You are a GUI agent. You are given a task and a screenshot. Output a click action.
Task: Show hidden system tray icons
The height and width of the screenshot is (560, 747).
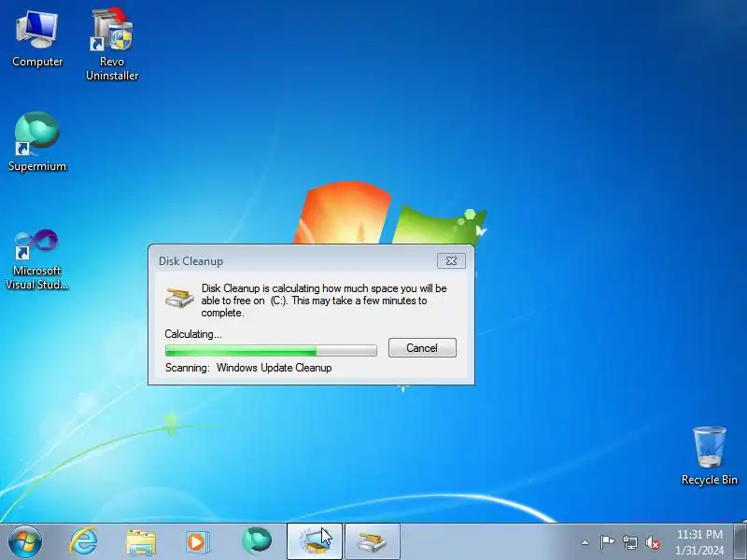tap(585, 542)
